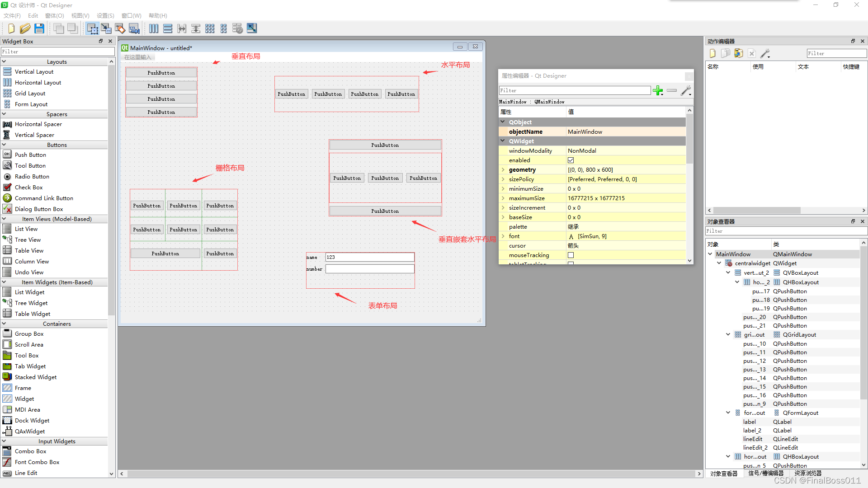Click the design area horizontal scrollbar

(410, 474)
